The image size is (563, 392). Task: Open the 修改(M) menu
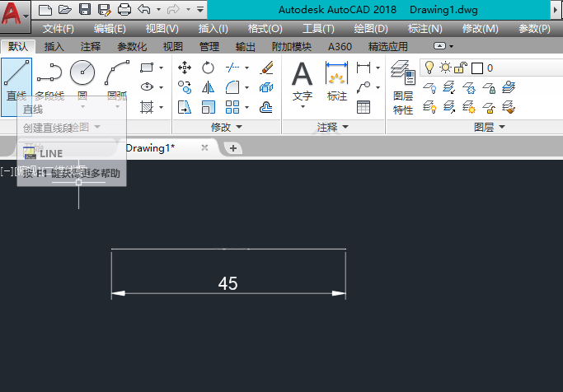[480, 29]
